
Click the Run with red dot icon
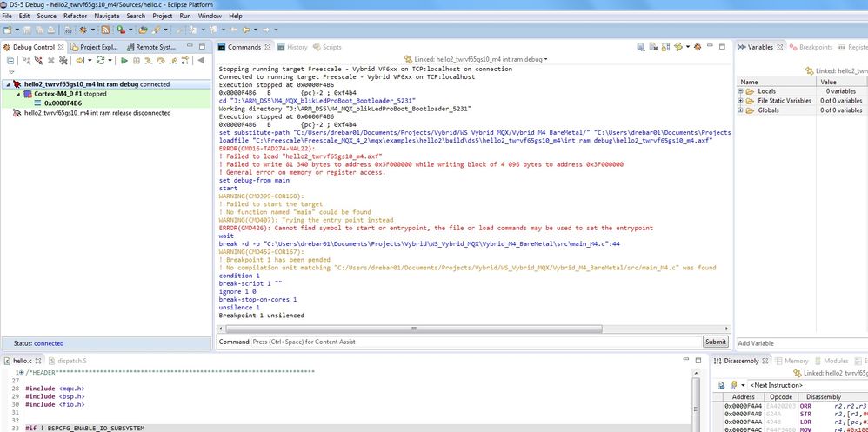tap(121, 30)
